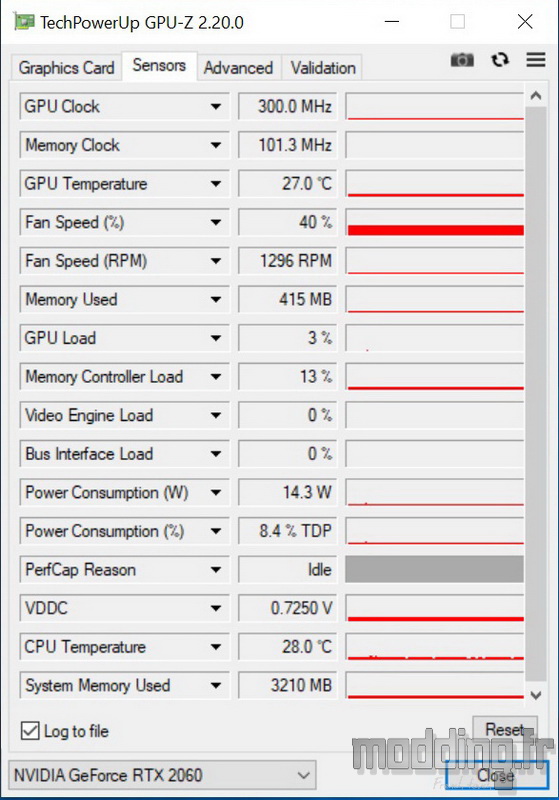Open the hamburger menu icon

pyautogui.click(x=536, y=60)
